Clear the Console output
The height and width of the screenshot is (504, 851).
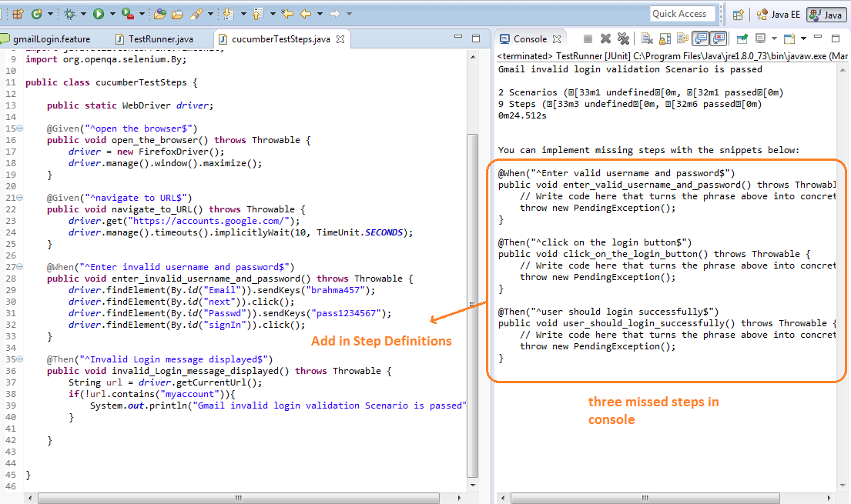[x=647, y=38]
